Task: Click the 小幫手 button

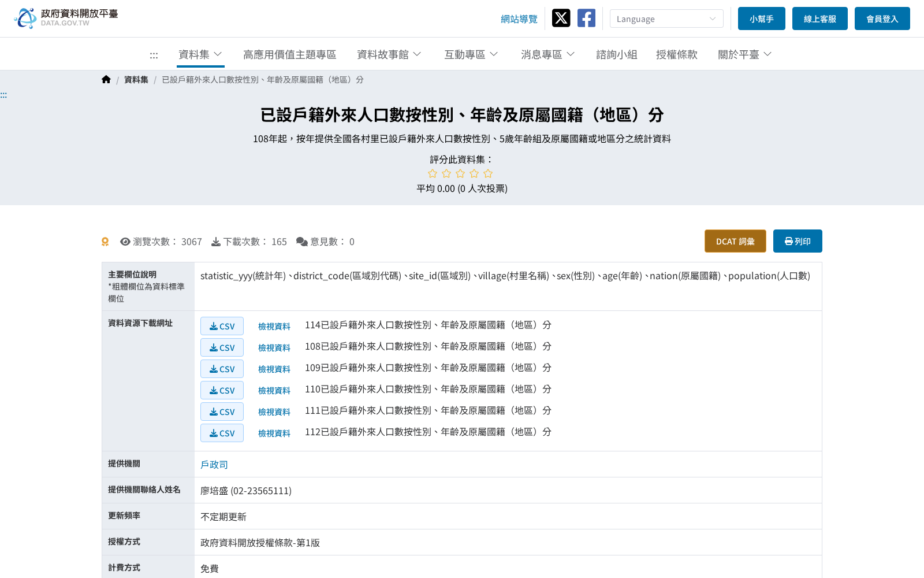Action: [762, 18]
